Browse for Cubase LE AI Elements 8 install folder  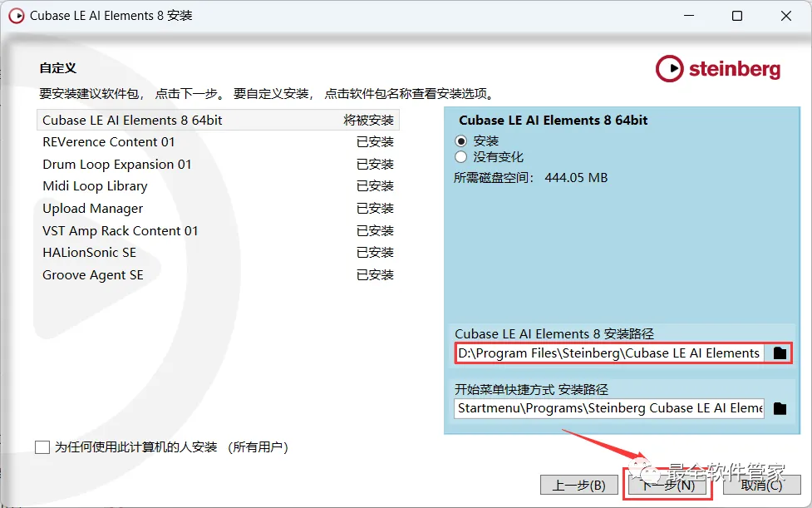pyautogui.click(x=780, y=353)
